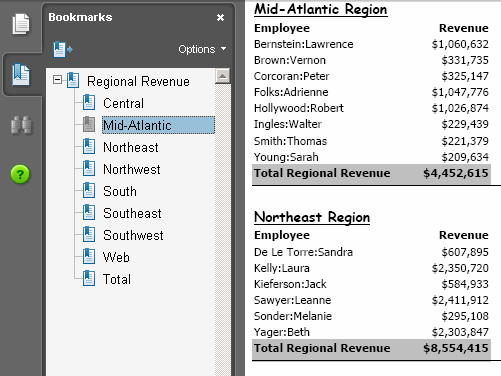Navigate to the South bookmark
This screenshot has height=376, width=501.
coord(120,191)
